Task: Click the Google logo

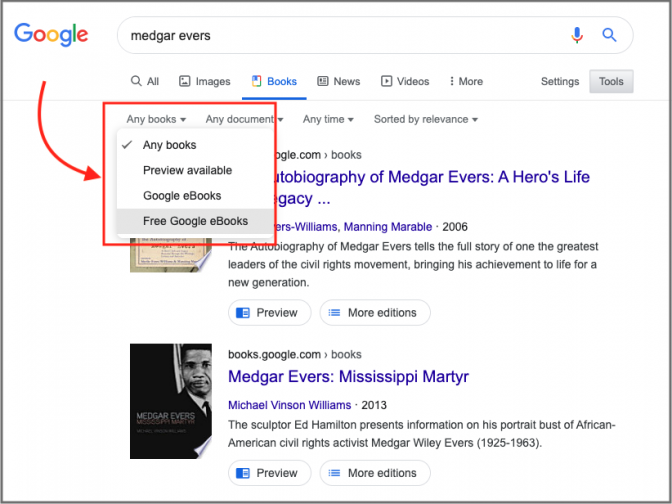Action: point(51,35)
